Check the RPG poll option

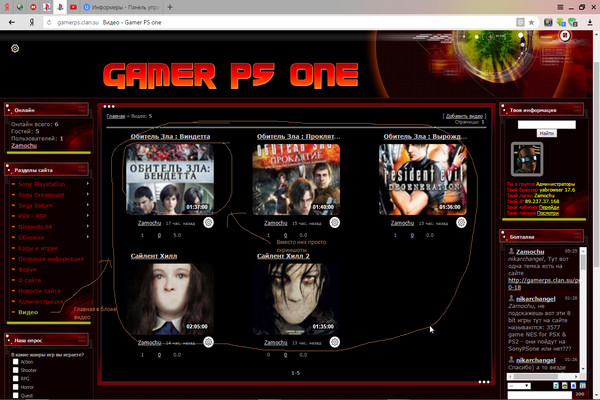point(16,378)
